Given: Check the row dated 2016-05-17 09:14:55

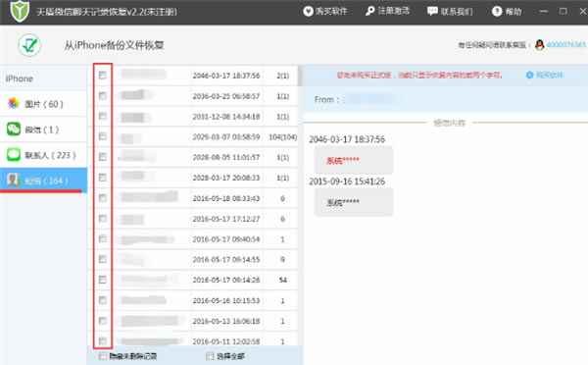Looking at the screenshot, I should click(x=102, y=259).
